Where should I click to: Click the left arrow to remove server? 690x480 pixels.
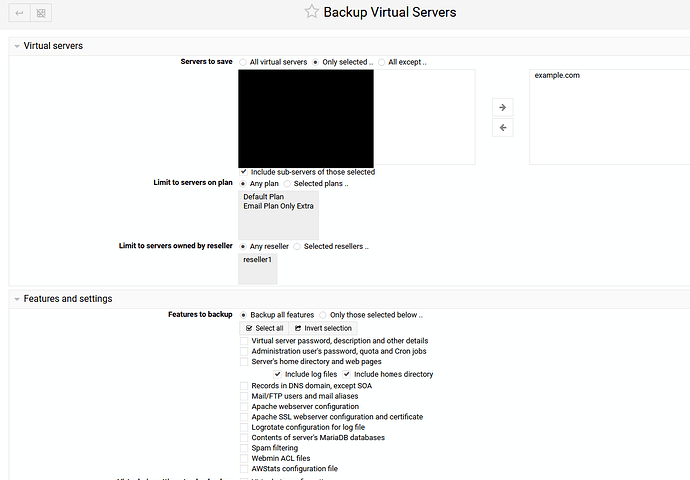click(503, 128)
